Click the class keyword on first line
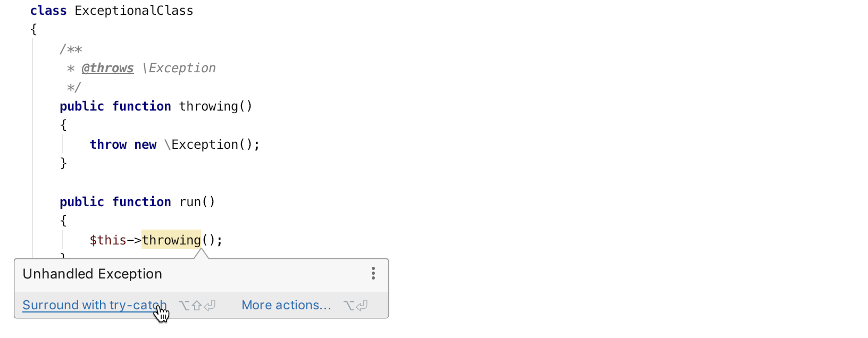Image resolution: width=868 pixels, height=338 pixels. (48, 11)
